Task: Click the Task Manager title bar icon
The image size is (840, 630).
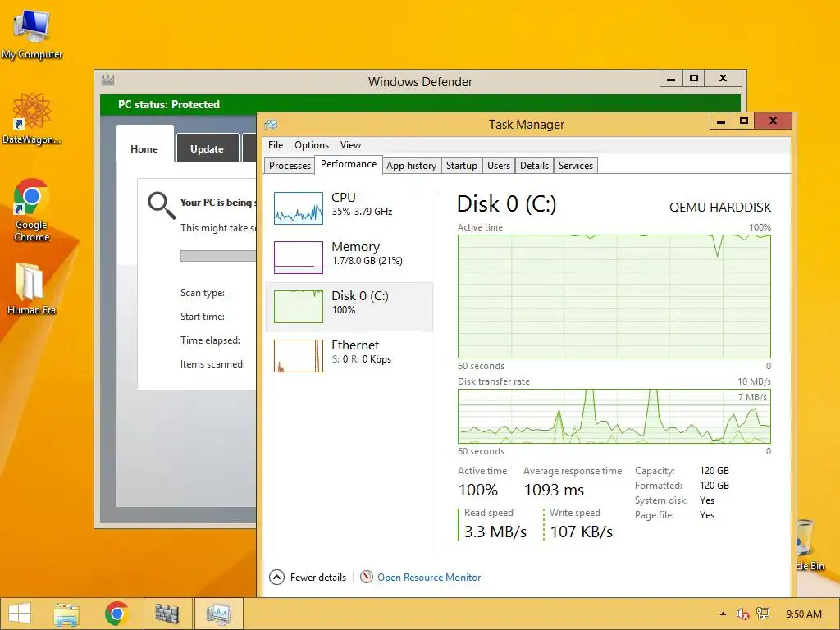Action: click(x=271, y=125)
